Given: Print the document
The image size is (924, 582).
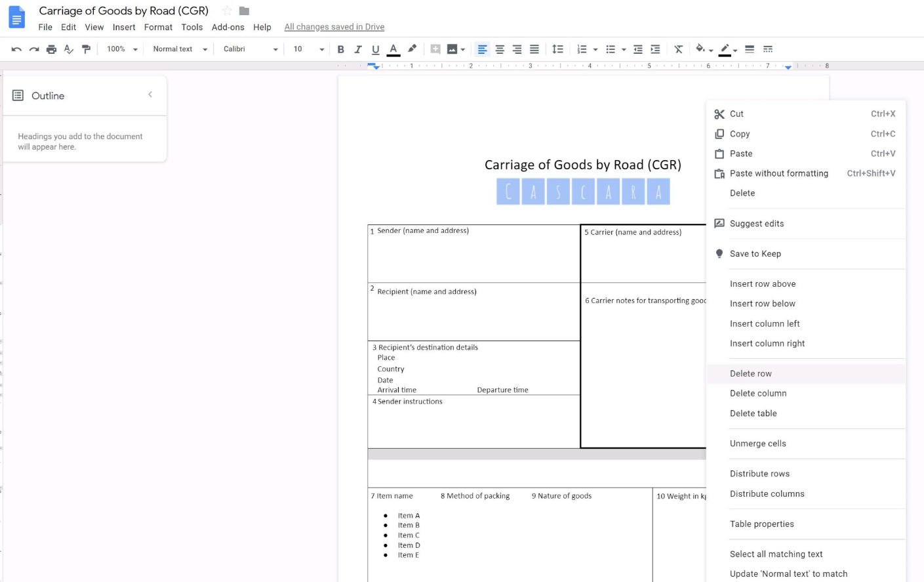Looking at the screenshot, I should (51, 49).
